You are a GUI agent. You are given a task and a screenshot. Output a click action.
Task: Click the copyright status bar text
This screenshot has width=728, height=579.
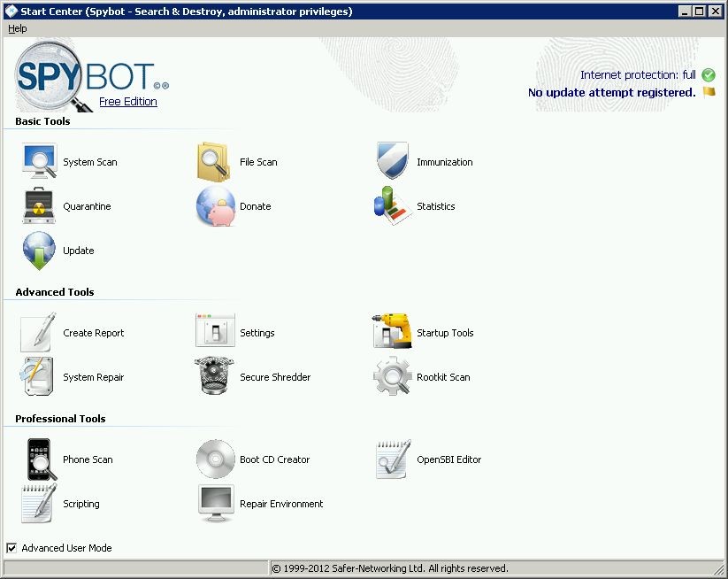pyautogui.click(x=390, y=568)
